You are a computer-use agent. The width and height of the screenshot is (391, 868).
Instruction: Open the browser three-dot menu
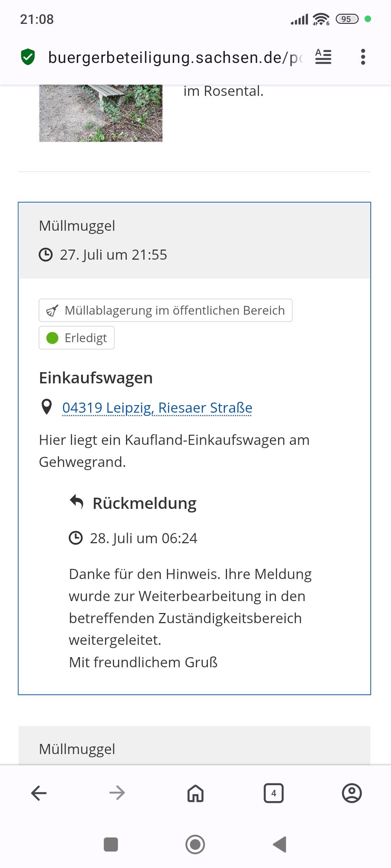[363, 57]
